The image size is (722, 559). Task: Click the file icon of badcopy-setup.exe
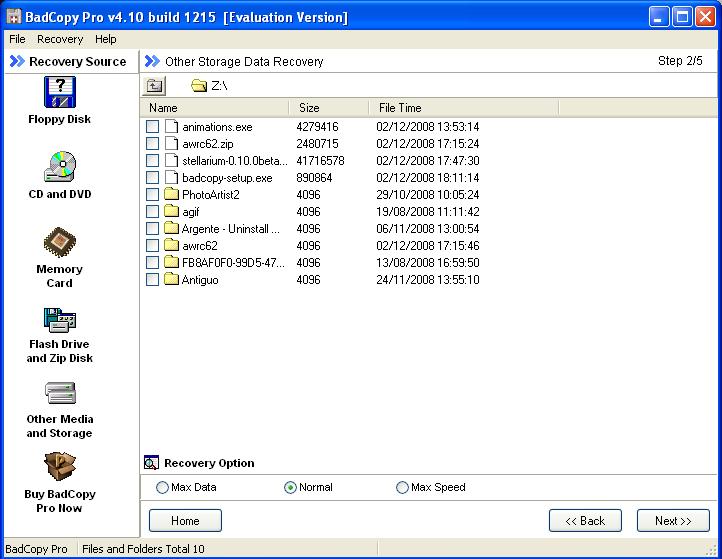(171, 178)
